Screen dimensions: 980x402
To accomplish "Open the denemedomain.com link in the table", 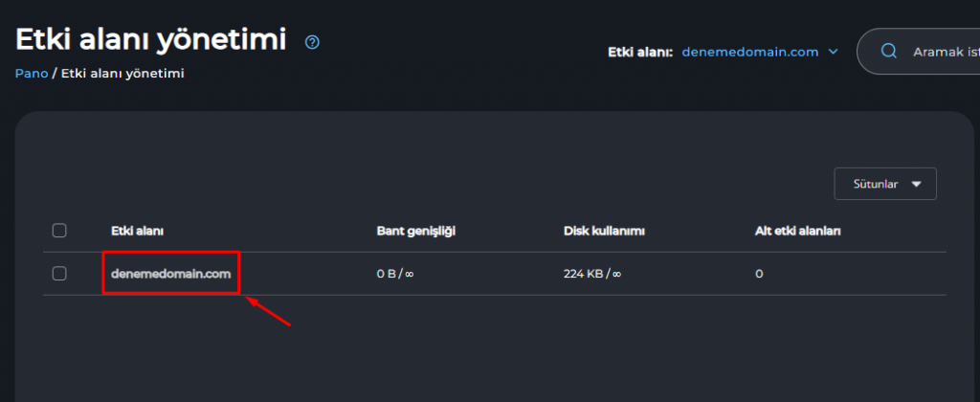I will [170, 273].
